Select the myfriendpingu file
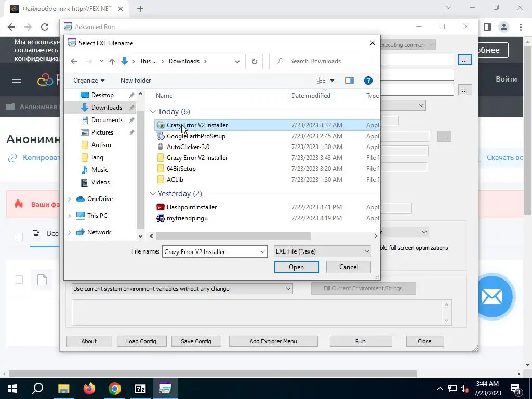The image size is (532, 399). (x=187, y=218)
